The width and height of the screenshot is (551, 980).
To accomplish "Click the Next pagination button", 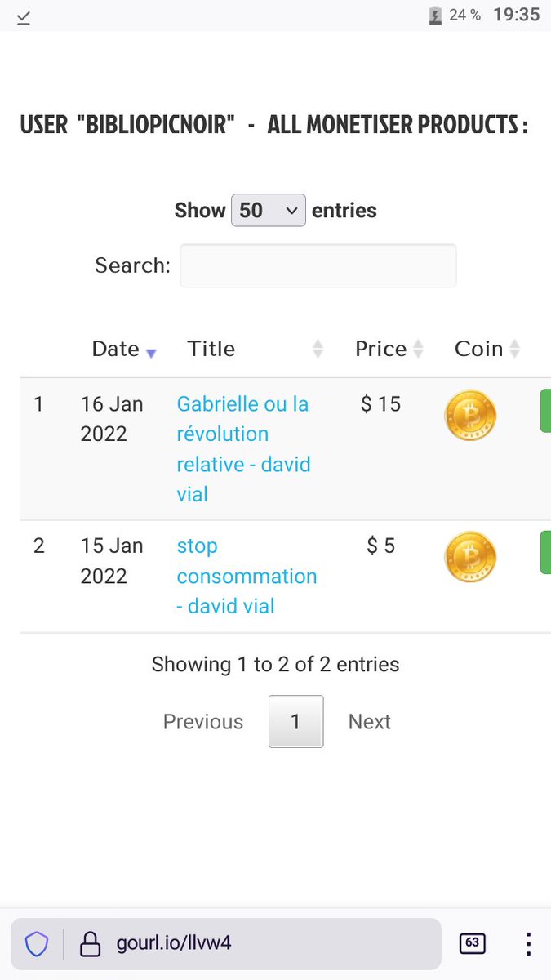I will (370, 721).
